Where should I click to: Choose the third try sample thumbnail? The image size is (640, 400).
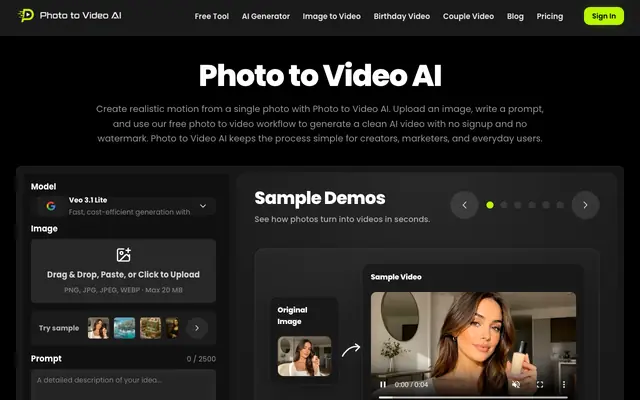pos(151,328)
